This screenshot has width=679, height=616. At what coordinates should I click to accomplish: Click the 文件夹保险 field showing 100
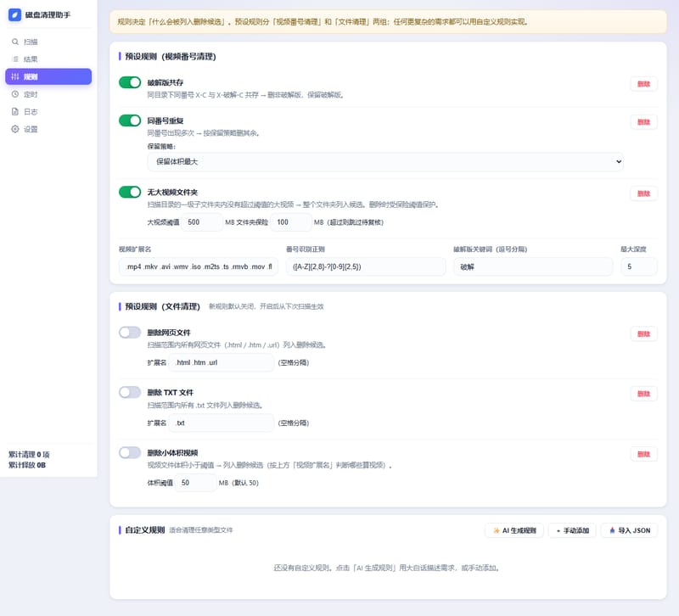coord(291,222)
